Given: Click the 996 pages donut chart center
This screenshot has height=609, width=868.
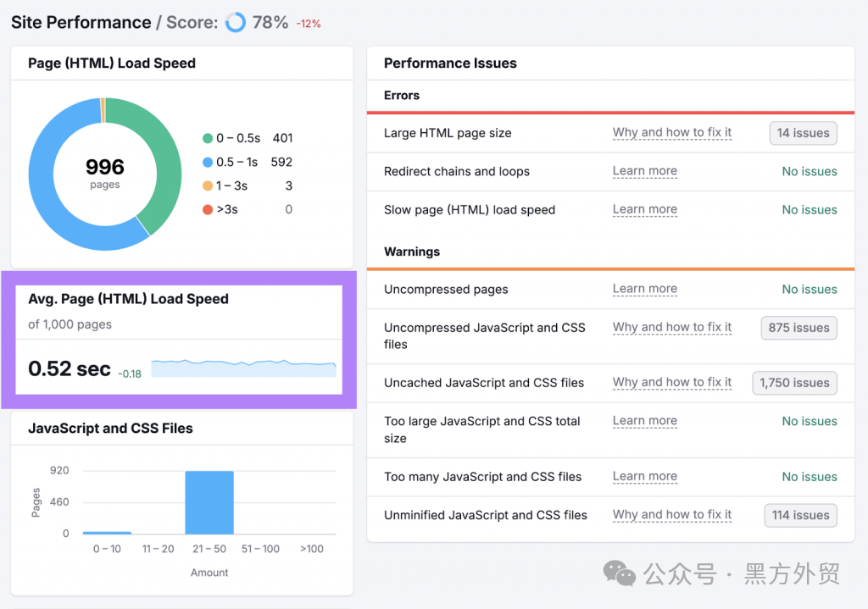Looking at the screenshot, I should pyautogui.click(x=105, y=173).
